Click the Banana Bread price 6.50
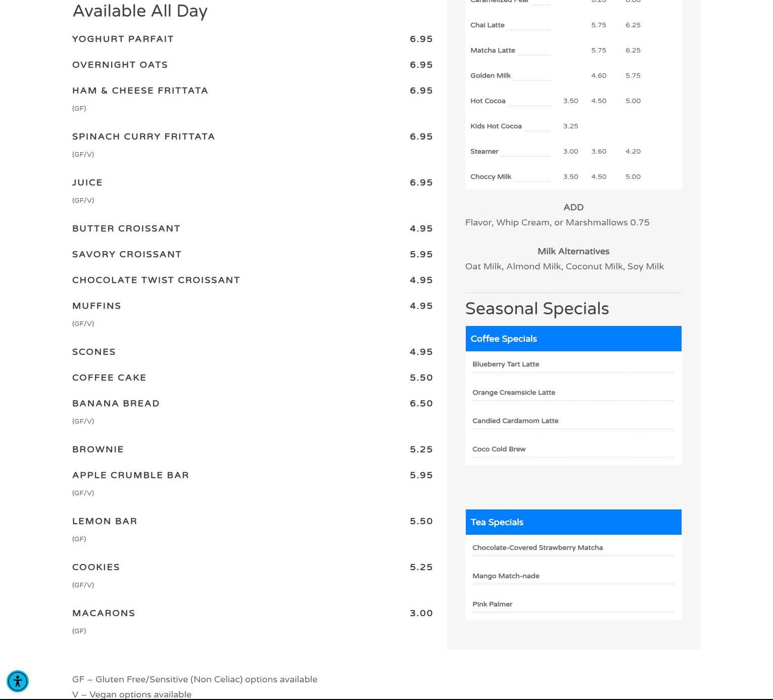This screenshot has height=700, width=773. pyautogui.click(x=421, y=404)
